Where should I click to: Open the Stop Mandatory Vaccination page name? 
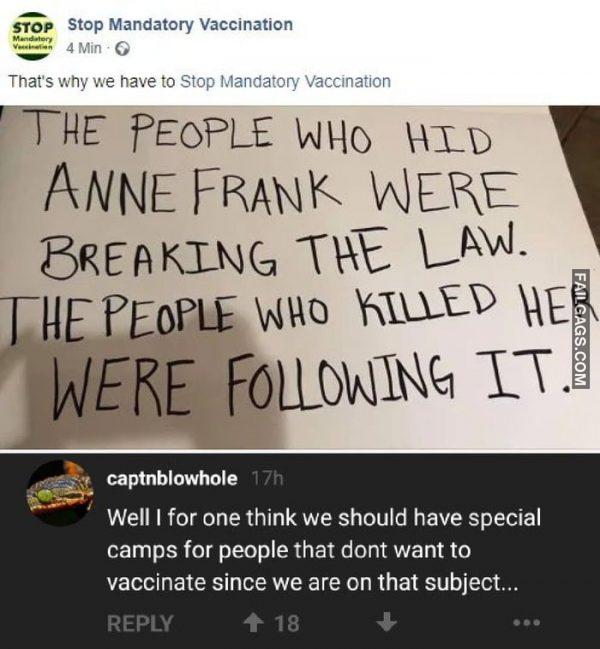pos(180,25)
